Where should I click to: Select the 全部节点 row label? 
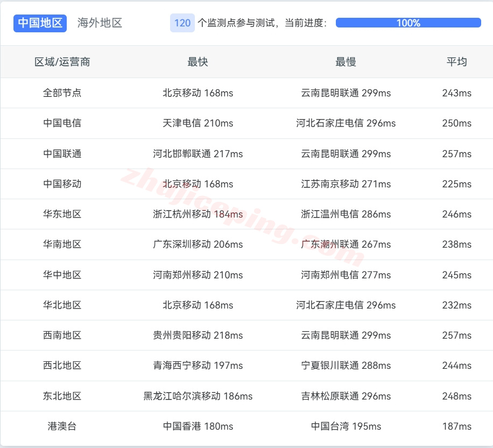(62, 93)
